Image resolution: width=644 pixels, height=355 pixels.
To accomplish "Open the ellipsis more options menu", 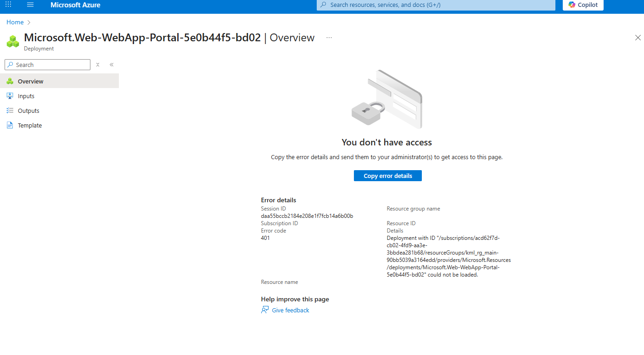I will tap(329, 38).
